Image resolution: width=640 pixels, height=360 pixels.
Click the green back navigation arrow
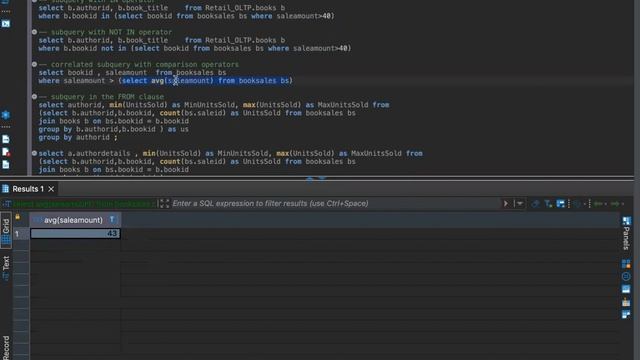click(599, 203)
